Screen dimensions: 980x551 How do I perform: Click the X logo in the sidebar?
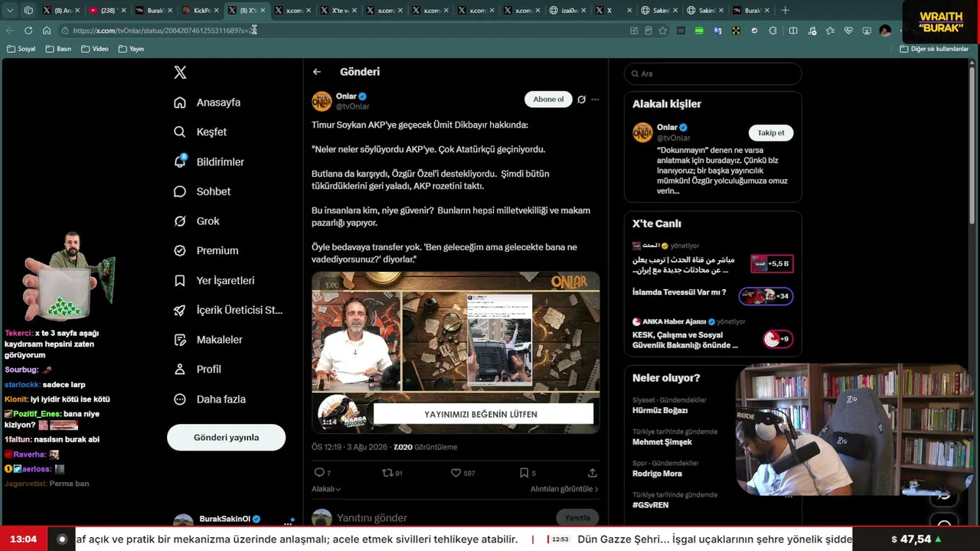[x=180, y=73]
